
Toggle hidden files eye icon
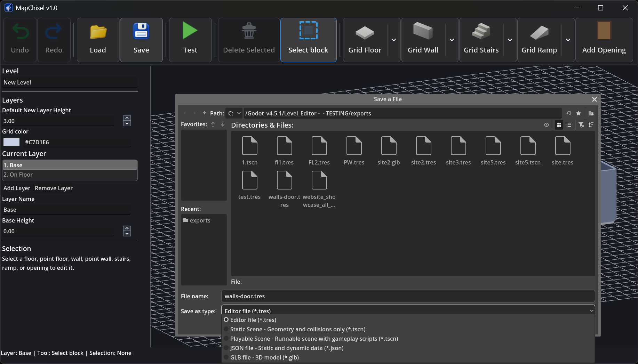point(547,125)
